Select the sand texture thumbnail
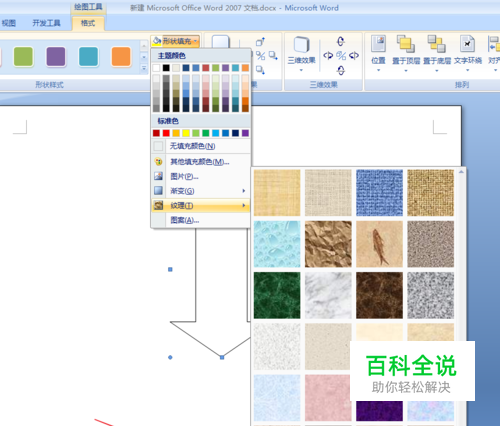 431,244
